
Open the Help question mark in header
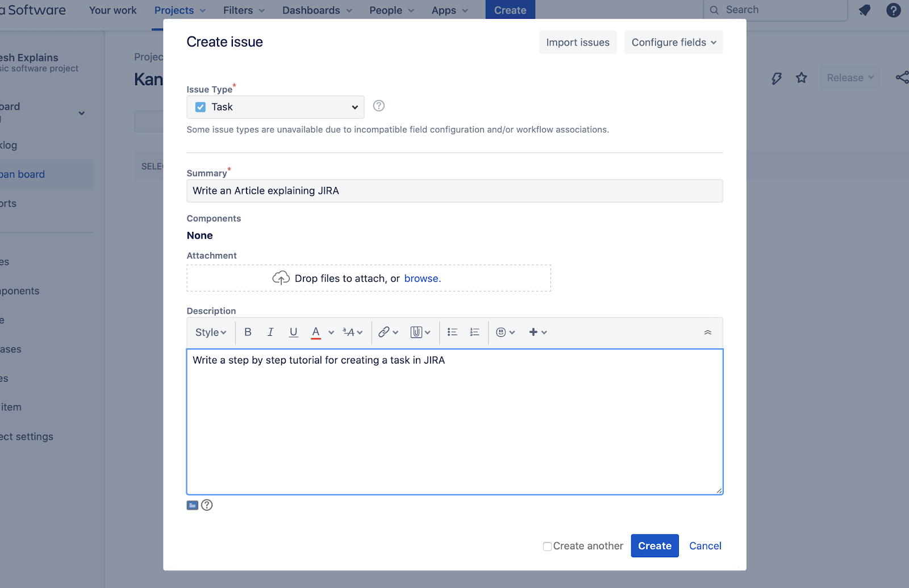(894, 10)
